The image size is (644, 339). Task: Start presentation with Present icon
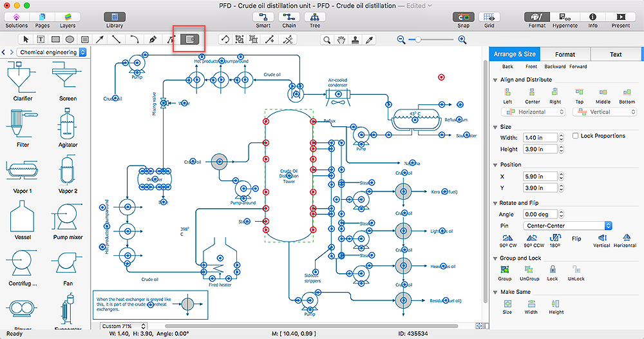[x=621, y=17]
